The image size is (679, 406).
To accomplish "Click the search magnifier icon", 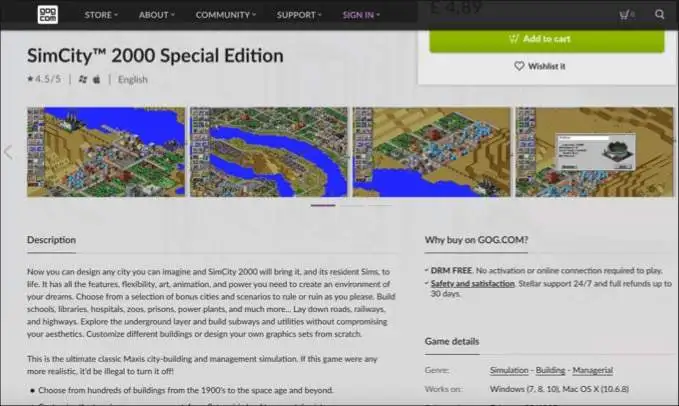I will [659, 15].
